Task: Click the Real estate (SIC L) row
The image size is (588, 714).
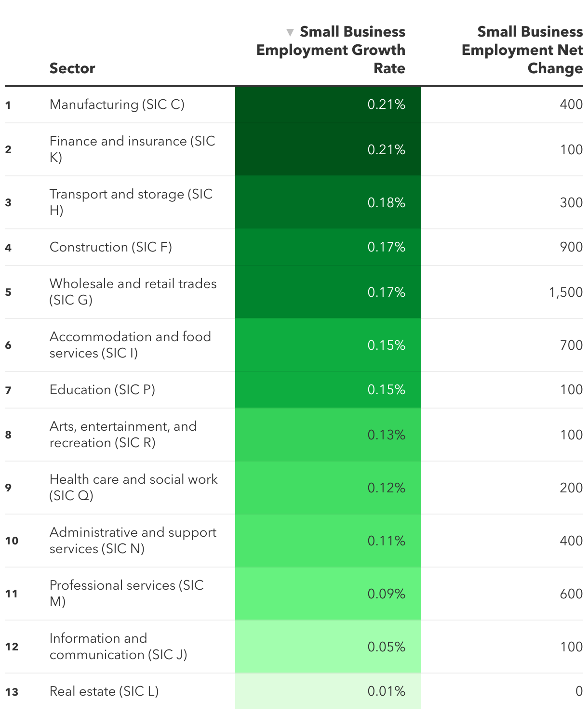Action: (x=294, y=691)
